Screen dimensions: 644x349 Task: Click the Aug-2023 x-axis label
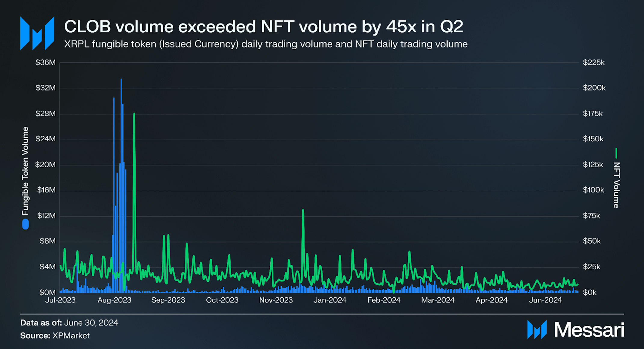(114, 300)
